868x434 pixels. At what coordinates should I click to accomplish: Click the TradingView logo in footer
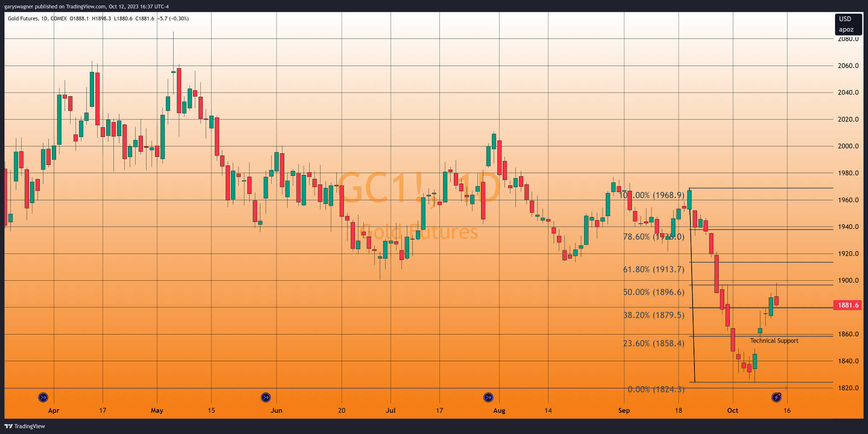pyautogui.click(x=9, y=426)
